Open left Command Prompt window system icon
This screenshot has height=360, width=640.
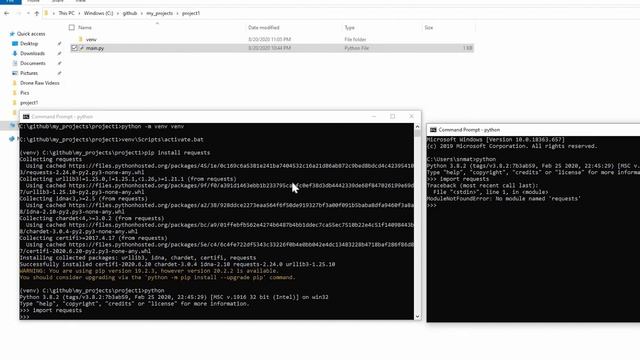coord(26,117)
